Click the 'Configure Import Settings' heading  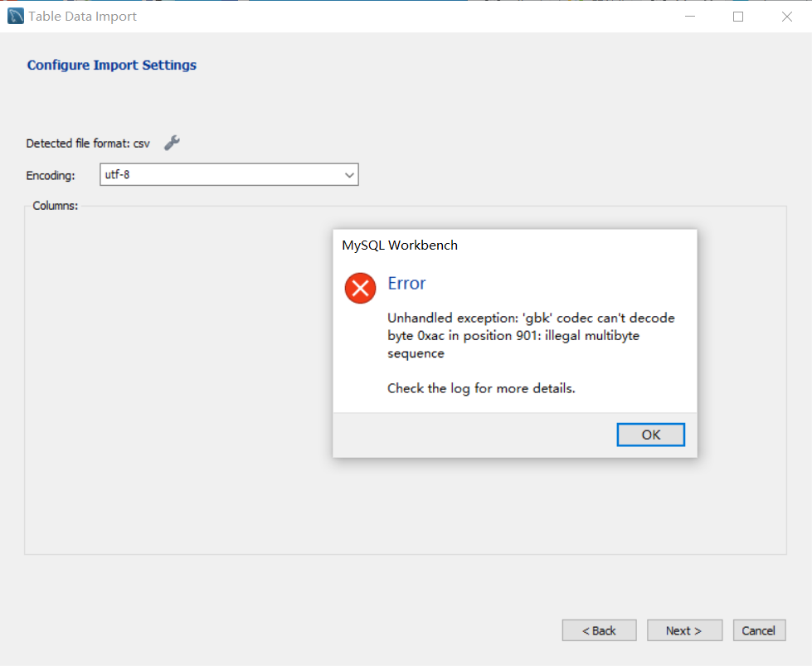[112, 66]
